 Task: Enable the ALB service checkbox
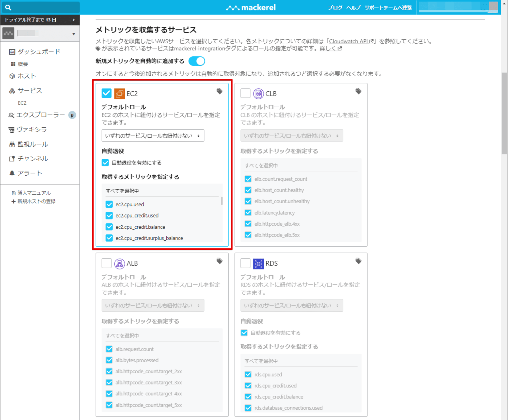[x=106, y=263]
